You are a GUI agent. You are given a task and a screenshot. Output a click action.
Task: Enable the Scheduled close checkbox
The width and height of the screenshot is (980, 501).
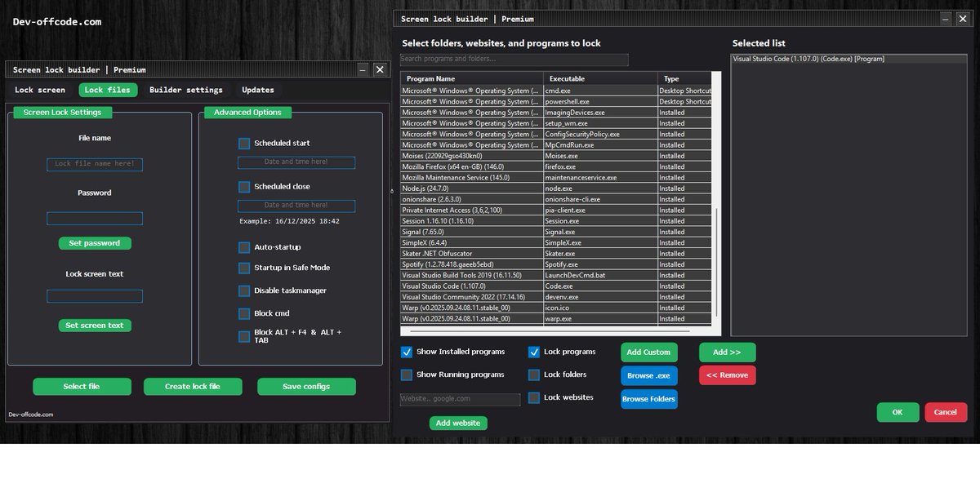pos(244,186)
